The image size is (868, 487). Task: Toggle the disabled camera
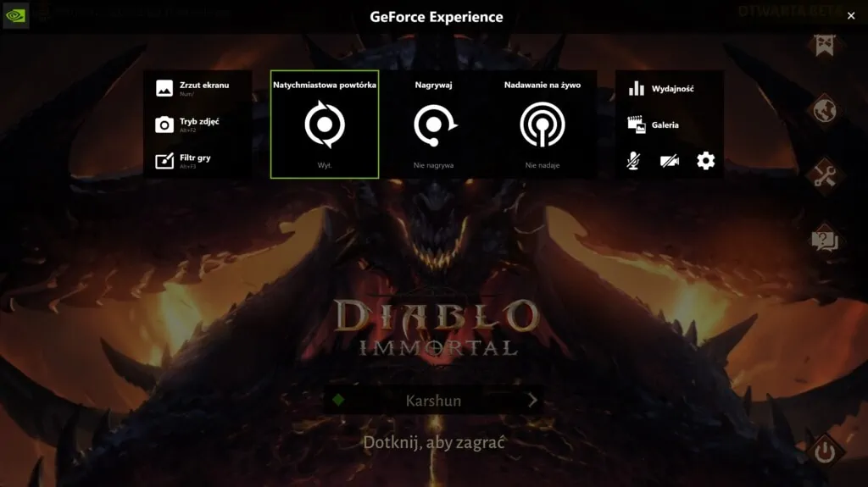(x=670, y=161)
